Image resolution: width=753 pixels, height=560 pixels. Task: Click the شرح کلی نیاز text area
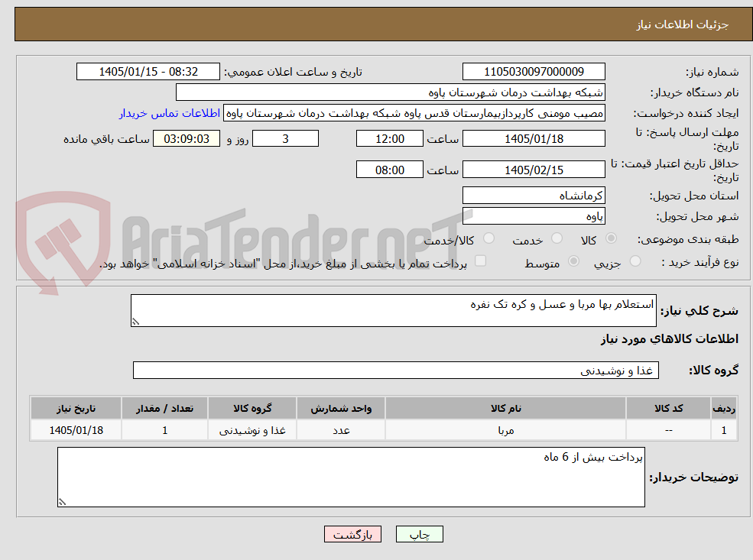(393, 310)
